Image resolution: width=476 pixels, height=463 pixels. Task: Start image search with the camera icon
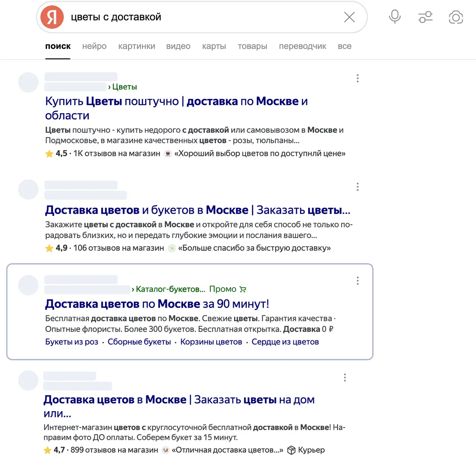(x=456, y=17)
